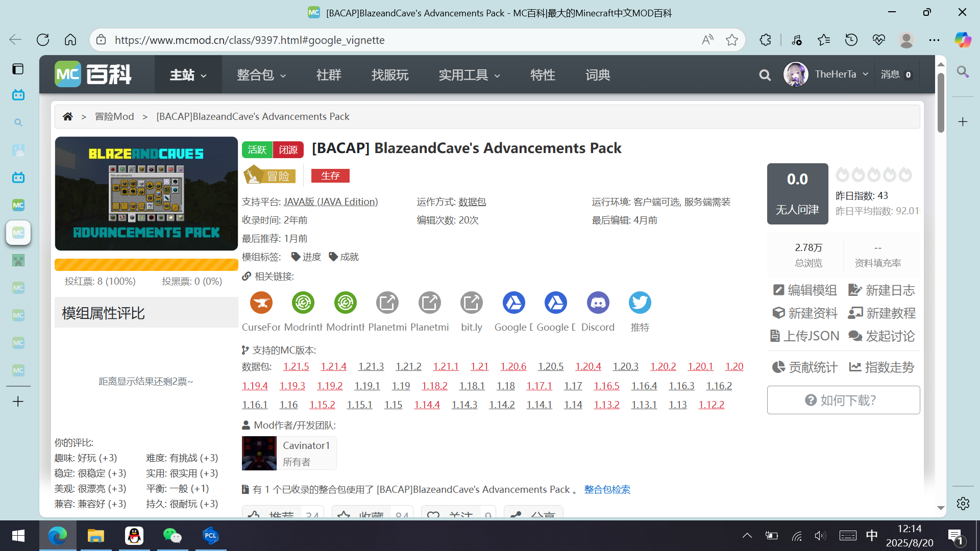This screenshot has width=980, height=551.
Task: Open the read aloud icon in address bar
Action: (x=707, y=40)
